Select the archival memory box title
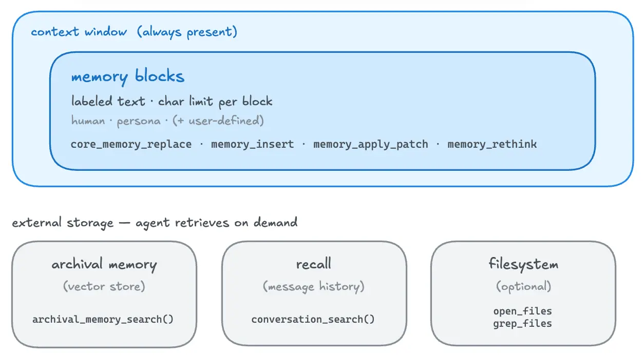The width and height of the screenshot is (644, 355). coord(104,265)
